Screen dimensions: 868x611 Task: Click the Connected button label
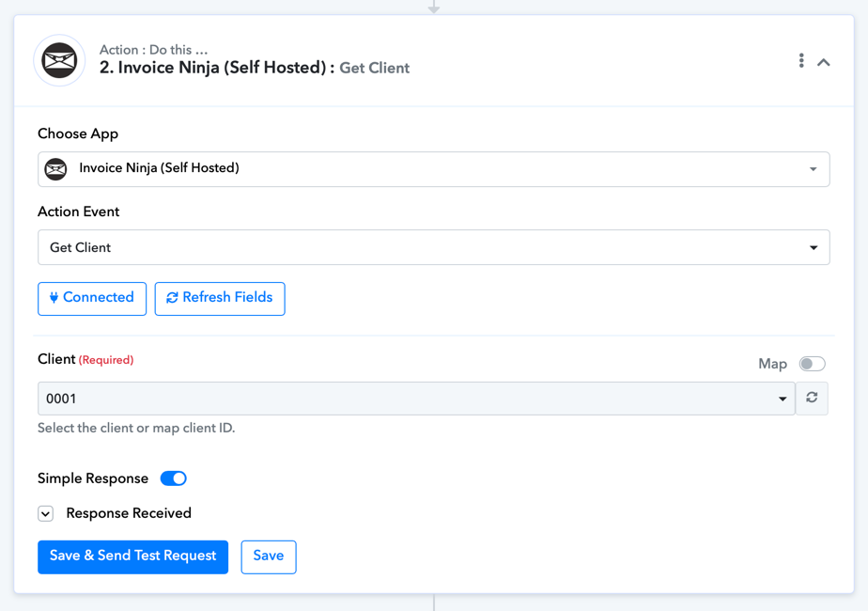pos(99,297)
